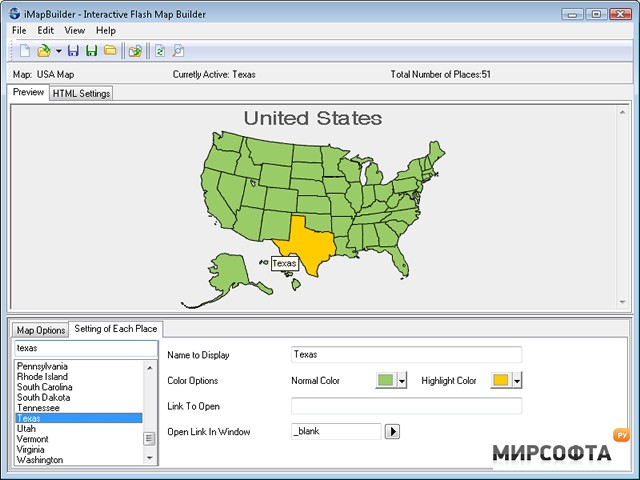The height and width of the screenshot is (480, 640).
Task: Open the Normal Color dropdown arrow
Action: tap(402, 381)
